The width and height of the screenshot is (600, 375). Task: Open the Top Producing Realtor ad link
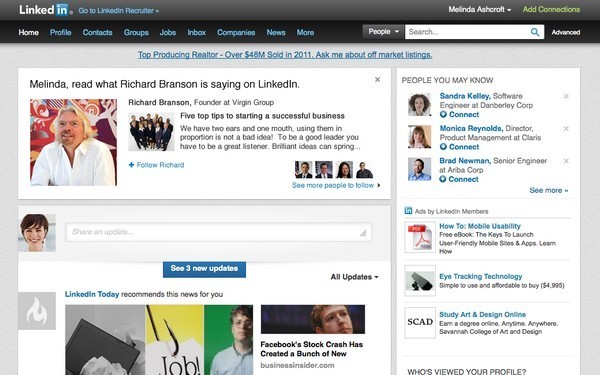pyautogui.click(x=285, y=55)
